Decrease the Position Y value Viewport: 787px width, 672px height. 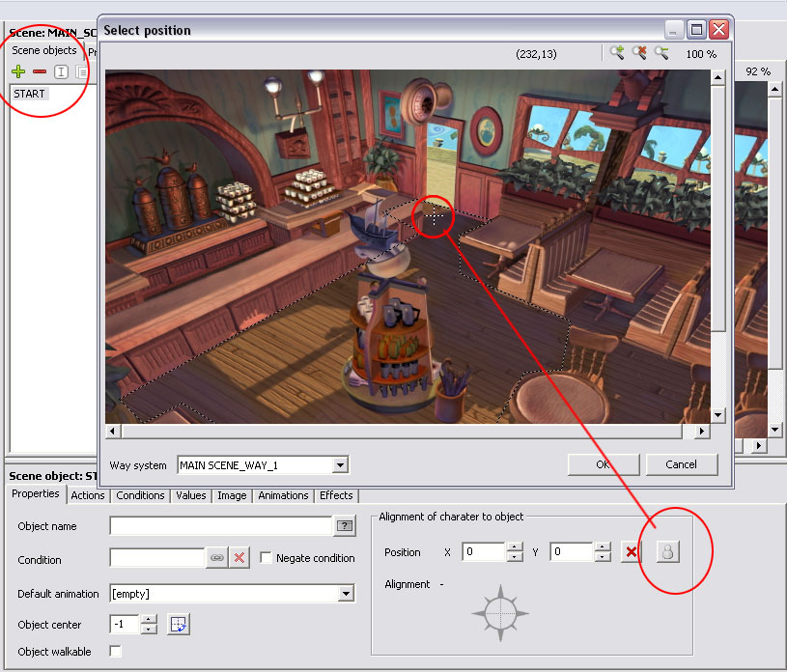pos(603,556)
